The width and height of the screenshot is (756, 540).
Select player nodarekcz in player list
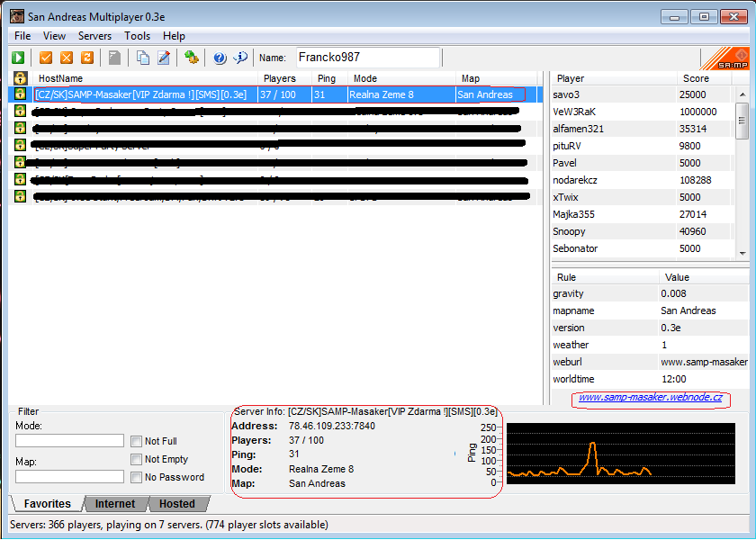click(x=643, y=180)
